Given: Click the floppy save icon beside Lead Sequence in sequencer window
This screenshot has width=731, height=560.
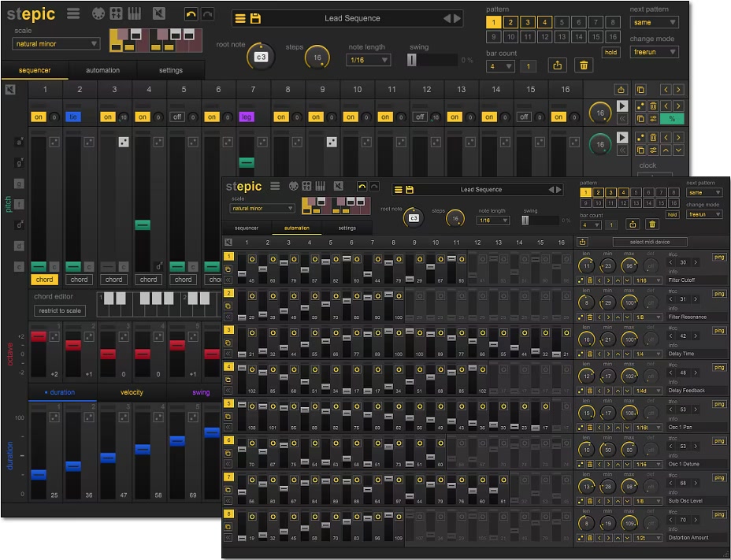Looking at the screenshot, I should click(x=255, y=18).
